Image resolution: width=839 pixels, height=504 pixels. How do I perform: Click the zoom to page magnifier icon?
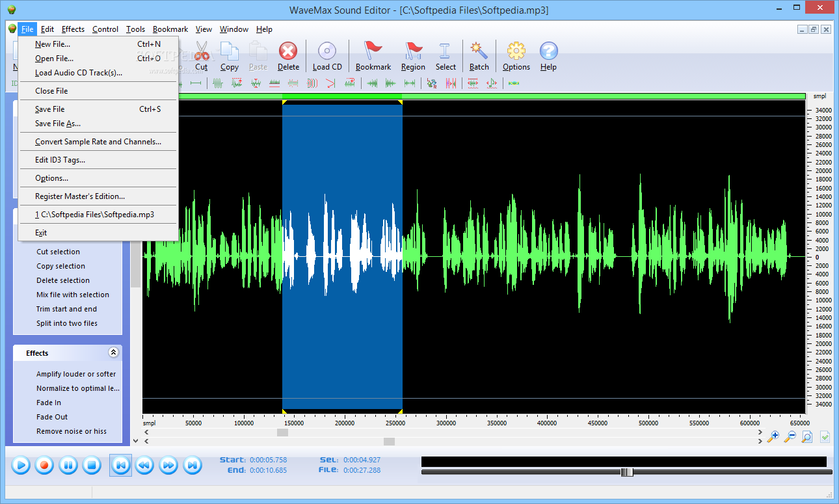(806, 437)
